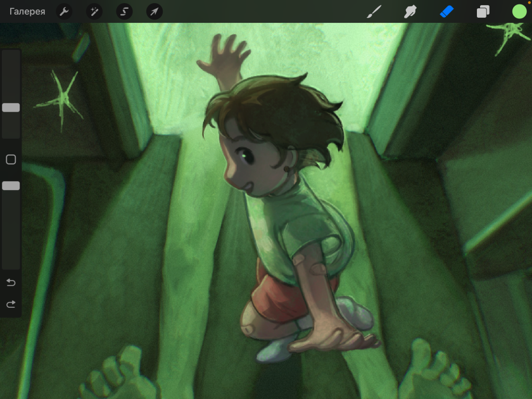The image size is (532, 399).
Task: Open the Галерея gallery
Action: click(x=27, y=11)
